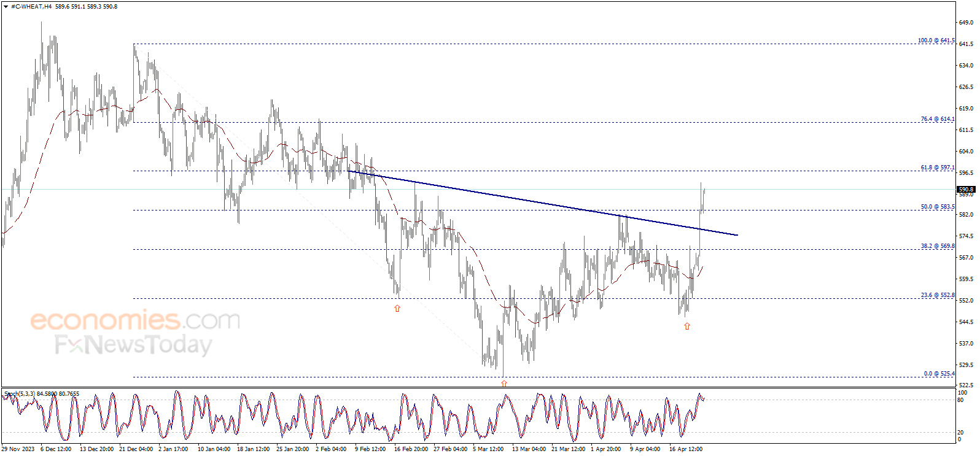Select the 76.4 @ 614.1 Fibonacci label

[938, 119]
